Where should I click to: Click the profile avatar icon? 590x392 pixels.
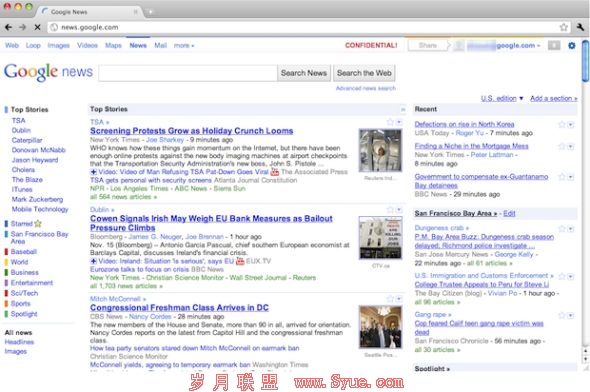tap(458, 46)
